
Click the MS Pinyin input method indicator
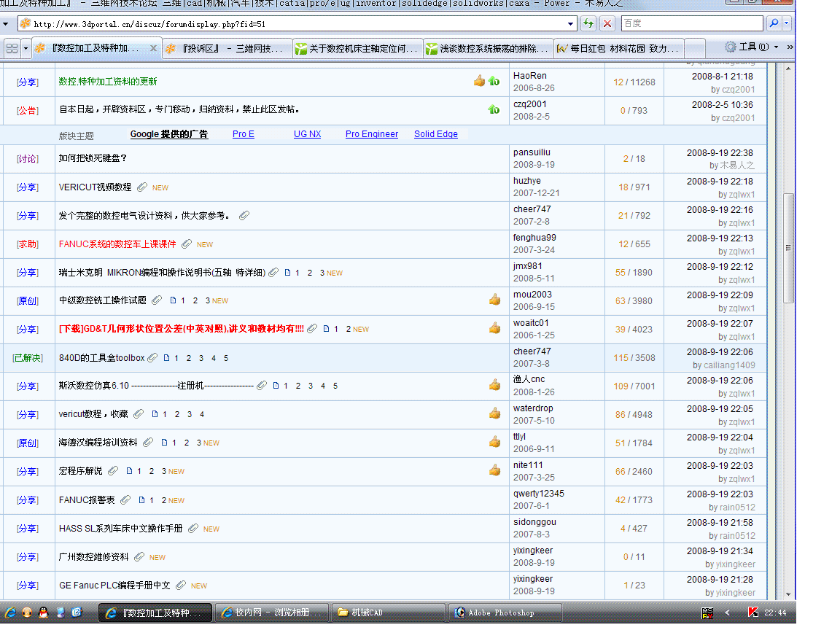point(707,613)
